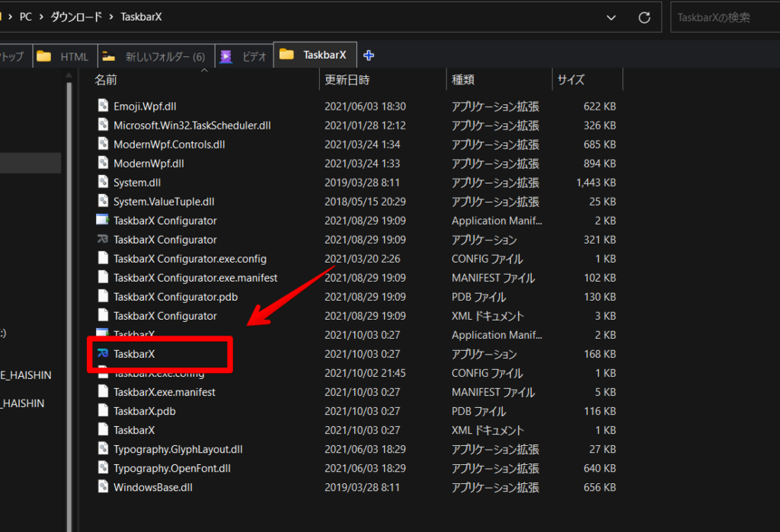Select E_HAISHIN item in navigation pane

26,375
